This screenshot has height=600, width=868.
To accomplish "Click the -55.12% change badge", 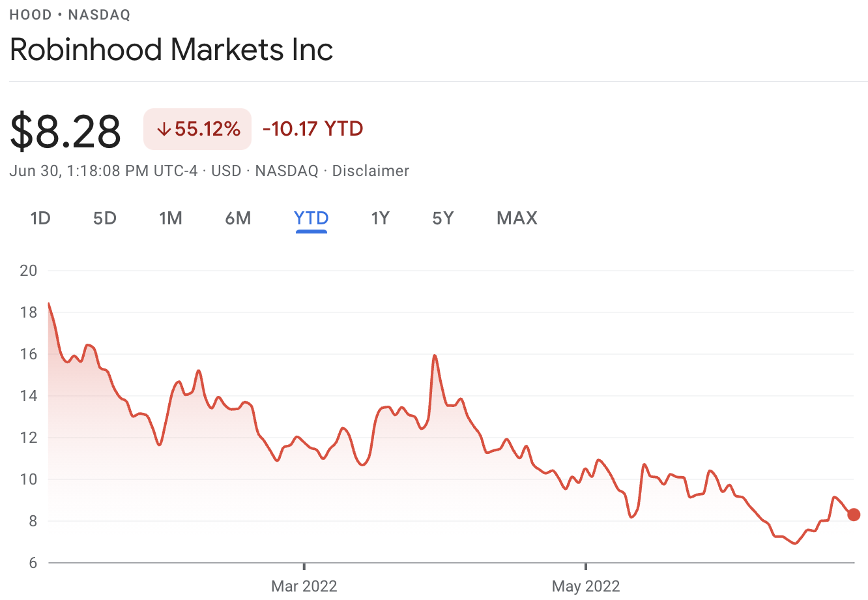I will [x=197, y=129].
